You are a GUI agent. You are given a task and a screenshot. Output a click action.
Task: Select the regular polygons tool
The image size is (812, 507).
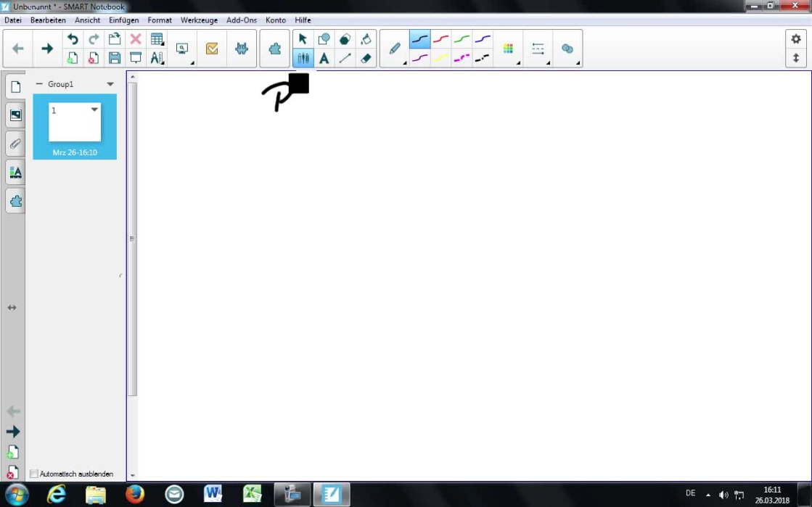pyautogui.click(x=345, y=39)
